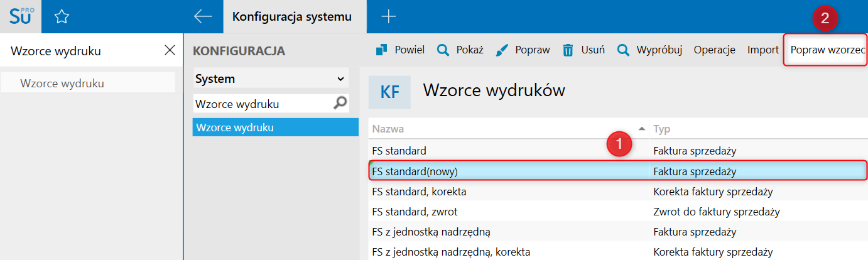Viewport: 868px width, 260px height.
Task: Open the Import menu
Action: pos(763,50)
